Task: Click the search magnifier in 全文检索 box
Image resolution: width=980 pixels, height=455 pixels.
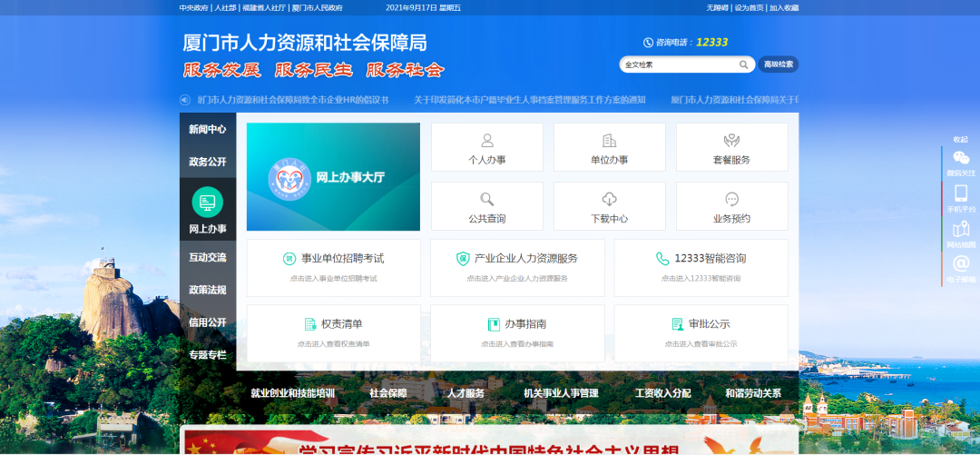Action: [744, 64]
